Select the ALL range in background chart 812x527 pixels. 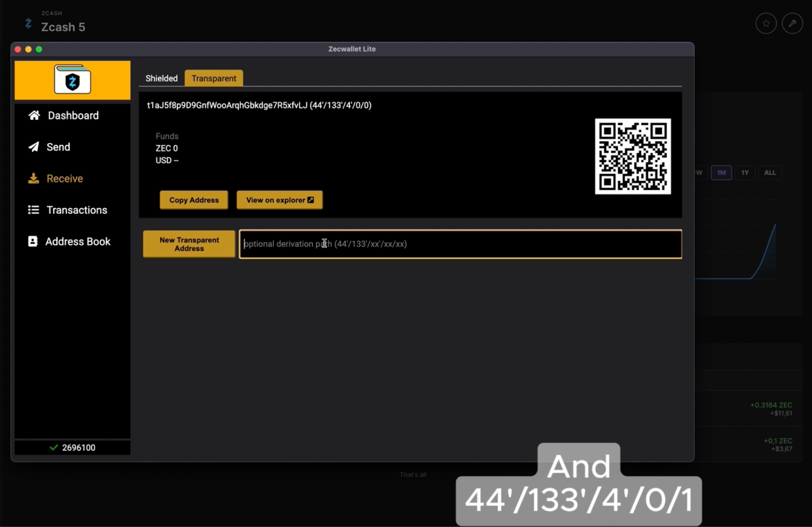(770, 172)
